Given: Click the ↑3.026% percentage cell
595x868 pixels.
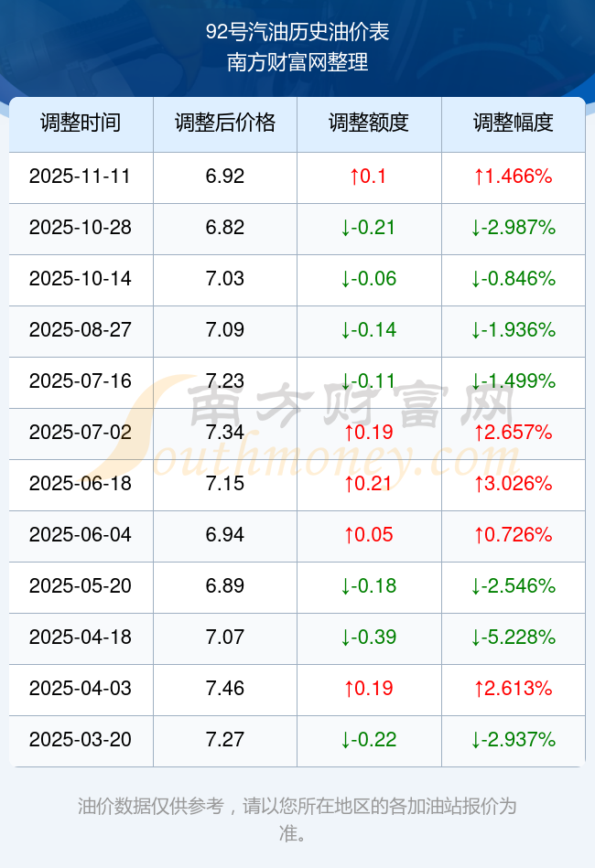Looking at the screenshot, I should coord(514,484).
